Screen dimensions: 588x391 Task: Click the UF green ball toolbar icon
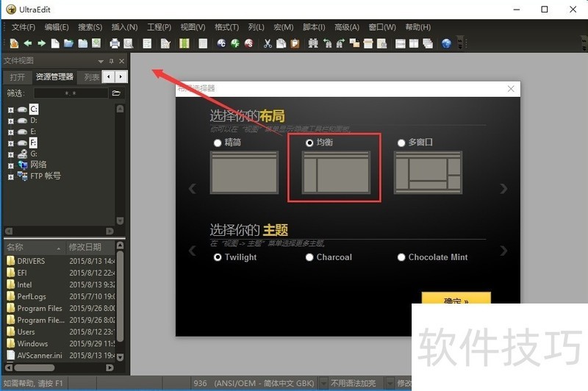(x=235, y=43)
